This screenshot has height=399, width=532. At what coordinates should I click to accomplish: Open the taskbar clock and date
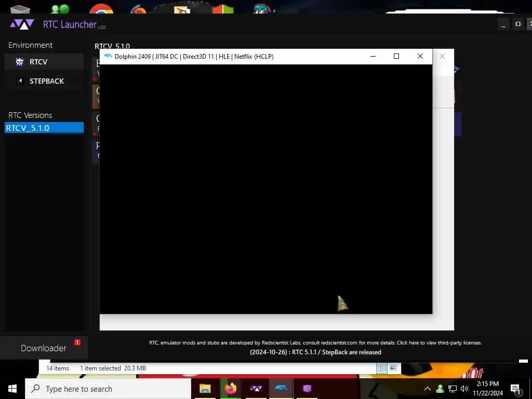click(487, 389)
